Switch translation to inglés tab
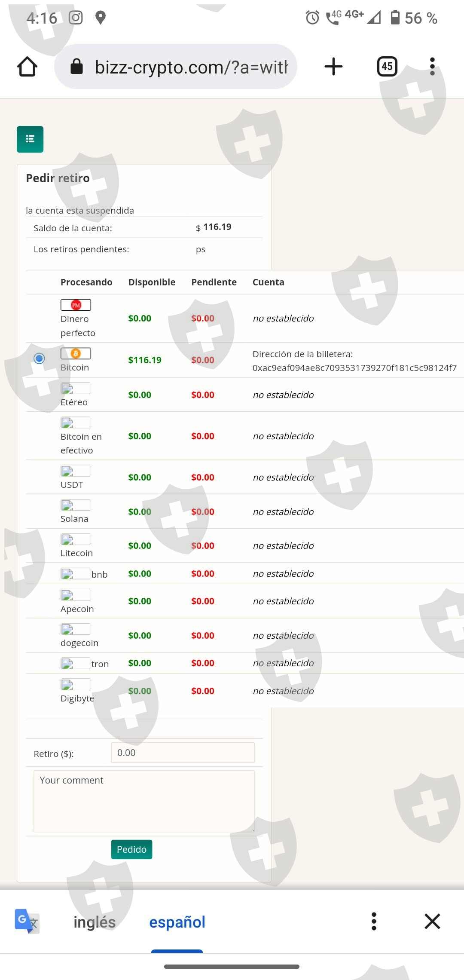The width and height of the screenshot is (464, 980). pos(95,922)
